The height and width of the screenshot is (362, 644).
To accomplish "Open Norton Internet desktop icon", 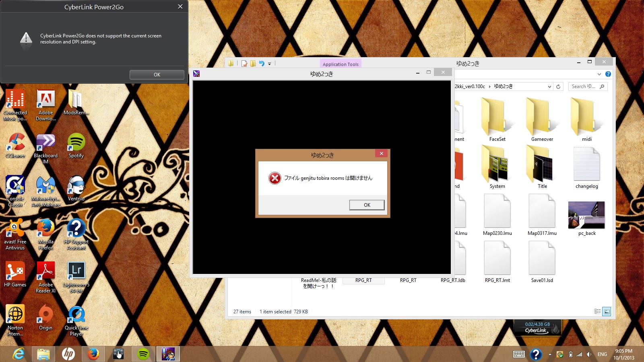I will 15,320.
